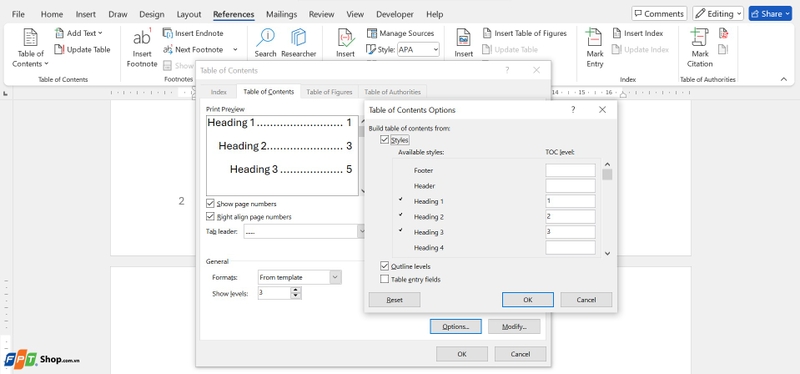Viewport: 800px width, 374px height.
Task: Click Insert Index in the ribbon
Action: [x=637, y=33]
